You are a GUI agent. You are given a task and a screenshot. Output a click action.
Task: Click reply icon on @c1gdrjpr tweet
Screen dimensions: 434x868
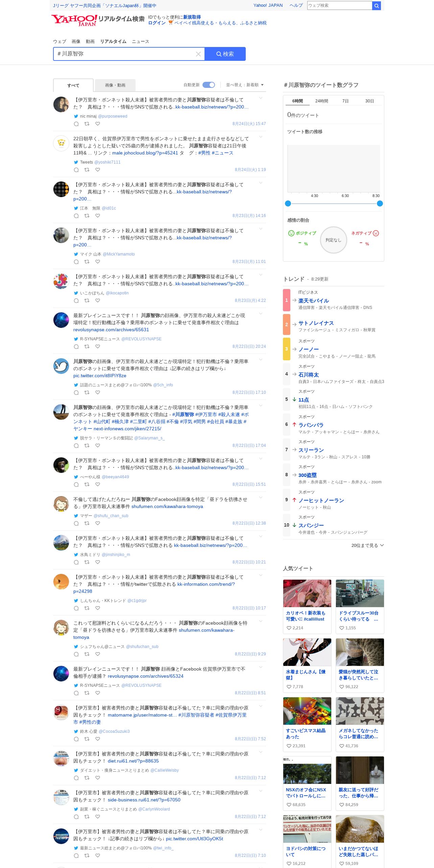tap(76, 608)
